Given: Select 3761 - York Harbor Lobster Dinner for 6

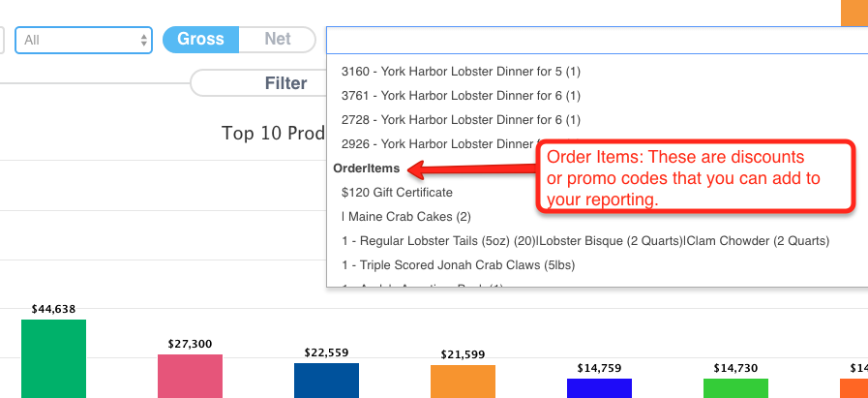Looking at the screenshot, I should (461, 96).
